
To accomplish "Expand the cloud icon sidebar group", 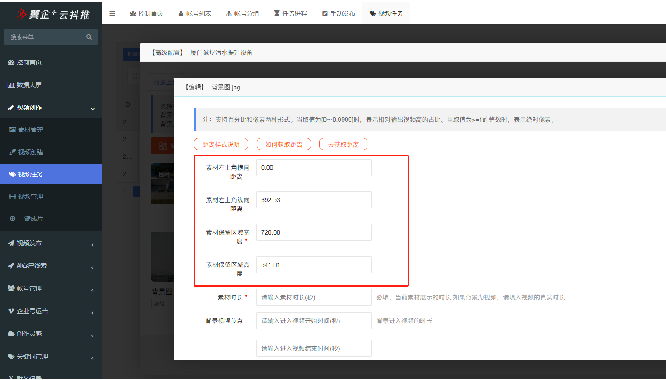I will click(x=51, y=334).
